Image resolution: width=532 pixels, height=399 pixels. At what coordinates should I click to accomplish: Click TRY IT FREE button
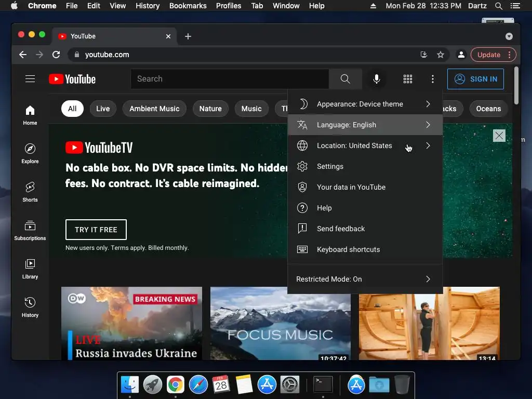coord(96,230)
